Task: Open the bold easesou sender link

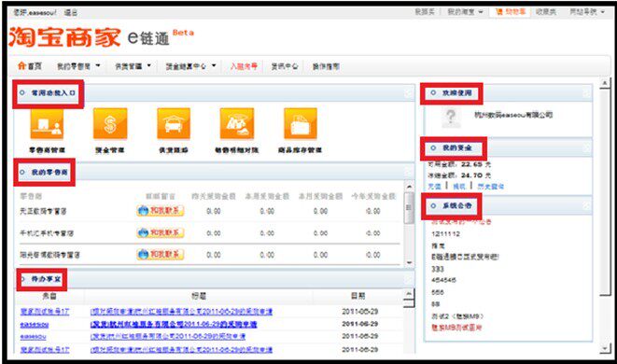Action: click(35, 325)
